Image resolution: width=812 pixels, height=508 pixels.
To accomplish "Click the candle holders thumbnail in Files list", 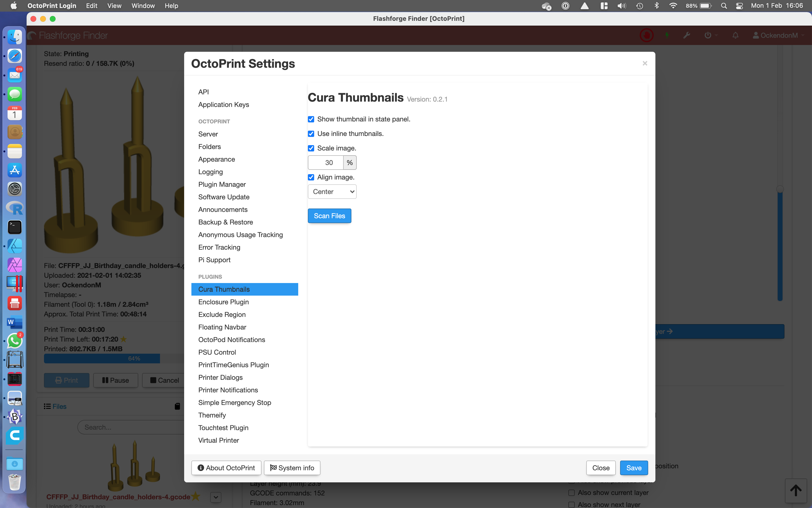I will click(x=134, y=466).
